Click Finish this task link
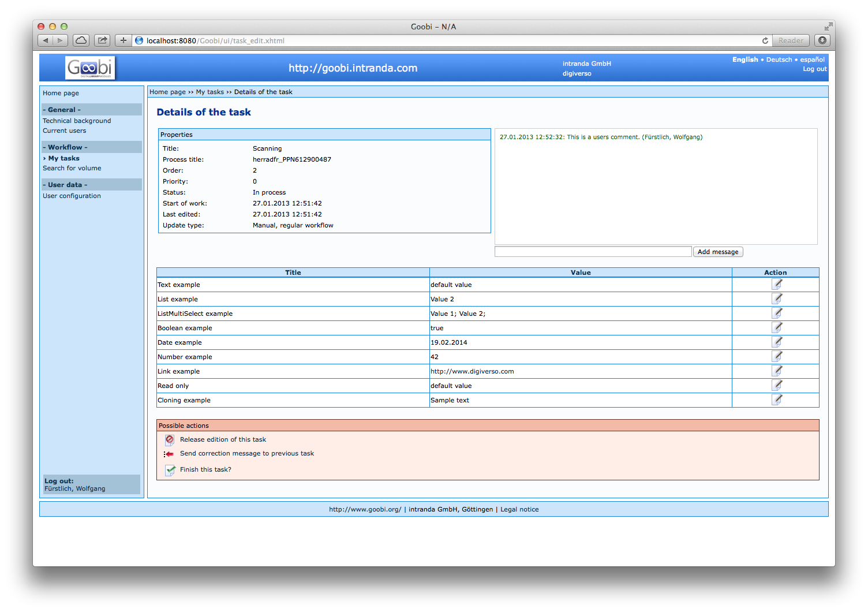 click(205, 469)
